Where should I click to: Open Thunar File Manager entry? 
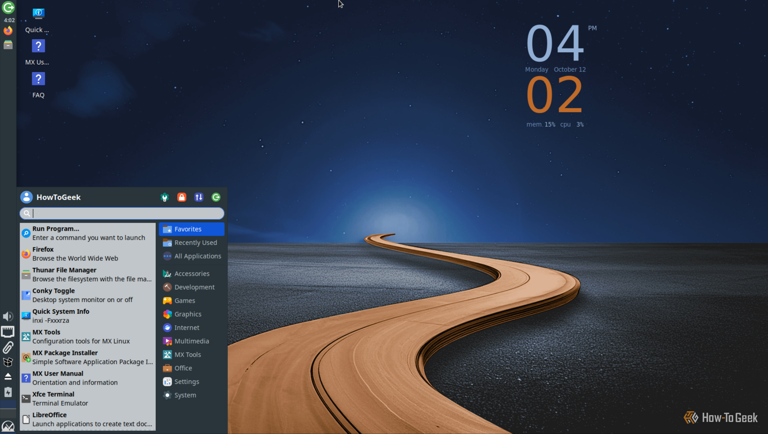tap(88, 274)
